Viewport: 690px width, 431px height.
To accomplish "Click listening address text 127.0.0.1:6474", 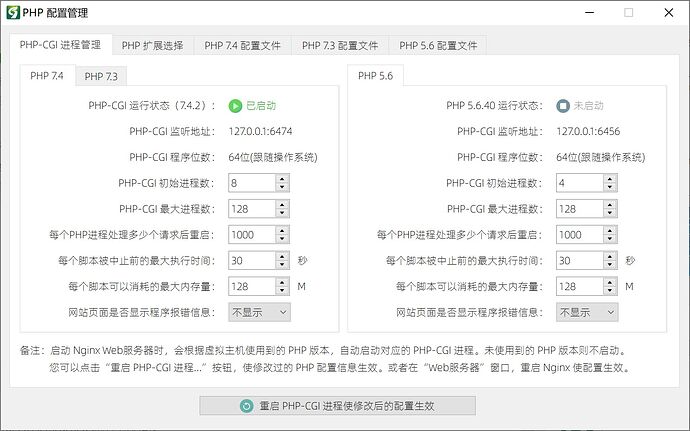I will pos(261,131).
